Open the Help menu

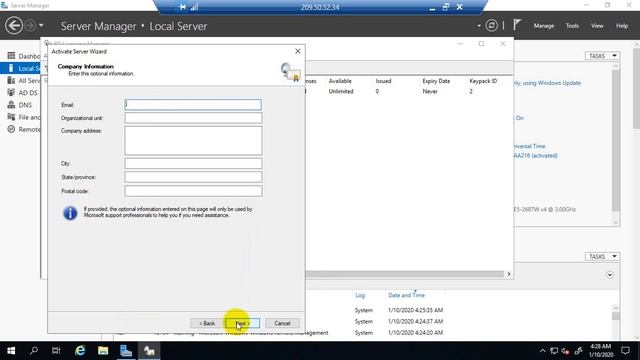622,26
